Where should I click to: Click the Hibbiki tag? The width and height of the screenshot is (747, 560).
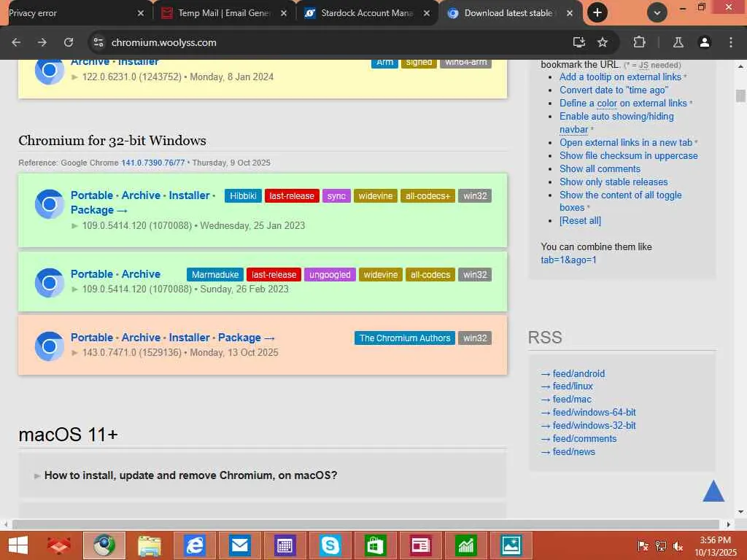pos(243,195)
